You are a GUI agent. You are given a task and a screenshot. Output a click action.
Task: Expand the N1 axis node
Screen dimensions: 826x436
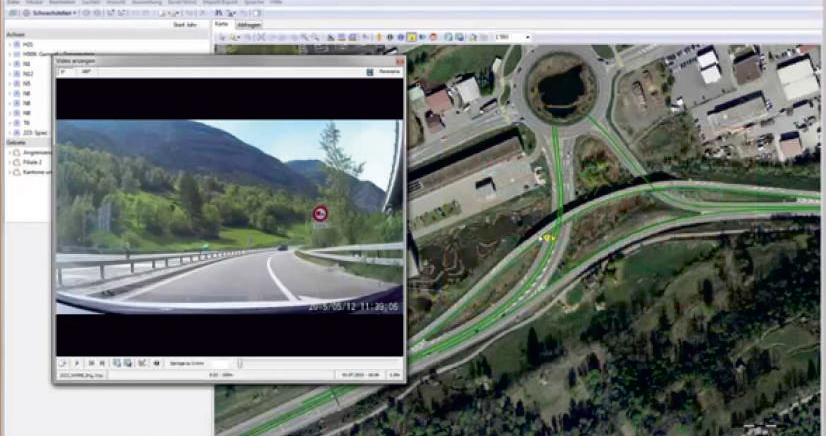click(9, 64)
